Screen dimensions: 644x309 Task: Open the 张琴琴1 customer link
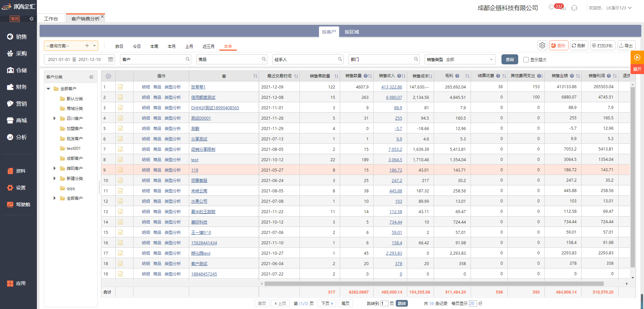pyautogui.click(x=198, y=87)
